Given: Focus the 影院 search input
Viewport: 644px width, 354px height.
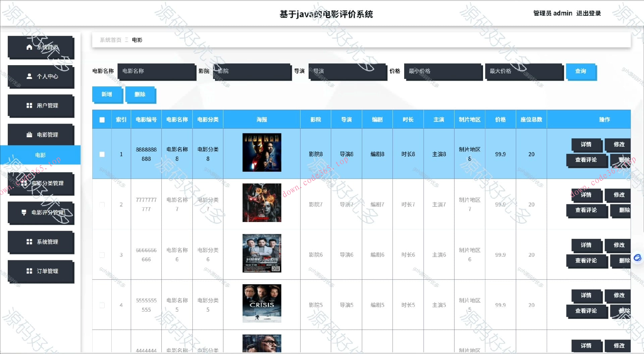Looking at the screenshot, I should click(x=252, y=71).
